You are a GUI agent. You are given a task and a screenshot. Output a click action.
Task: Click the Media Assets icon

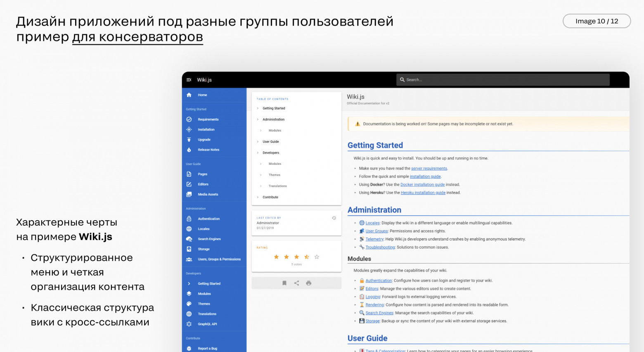[189, 194]
